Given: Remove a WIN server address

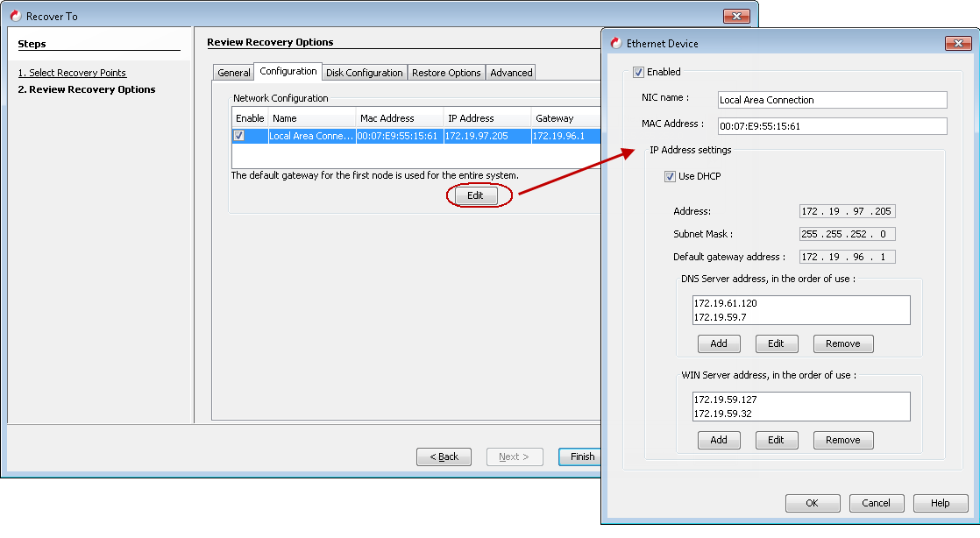Looking at the screenshot, I should coord(842,440).
